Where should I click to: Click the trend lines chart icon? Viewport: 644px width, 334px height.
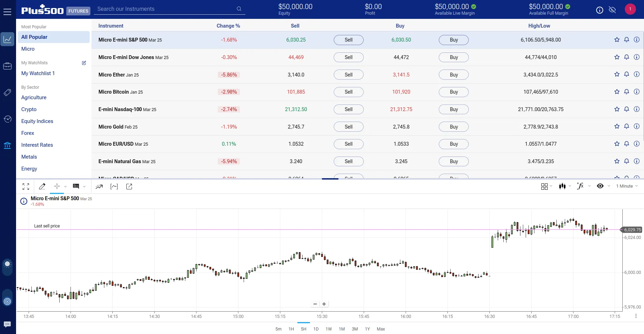pos(99,187)
